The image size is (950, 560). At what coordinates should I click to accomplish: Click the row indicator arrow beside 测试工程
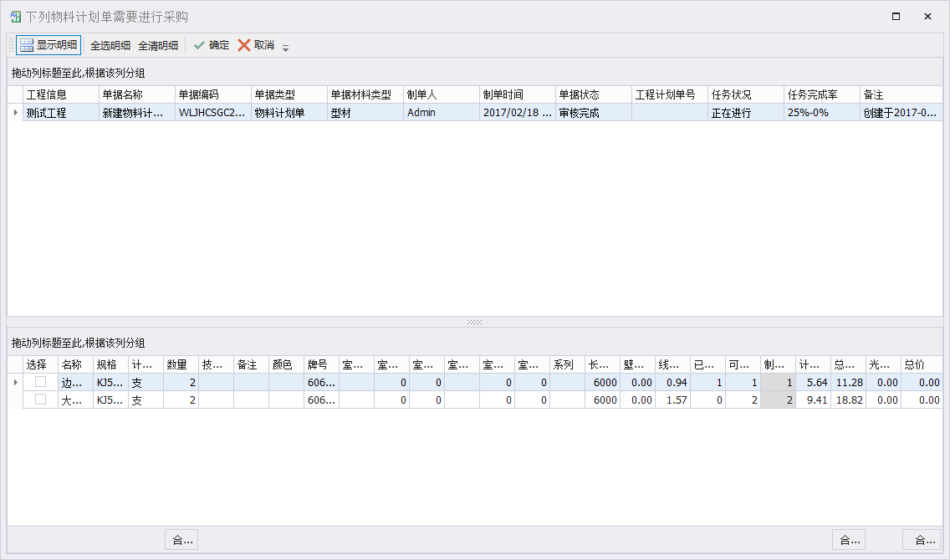(15, 113)
